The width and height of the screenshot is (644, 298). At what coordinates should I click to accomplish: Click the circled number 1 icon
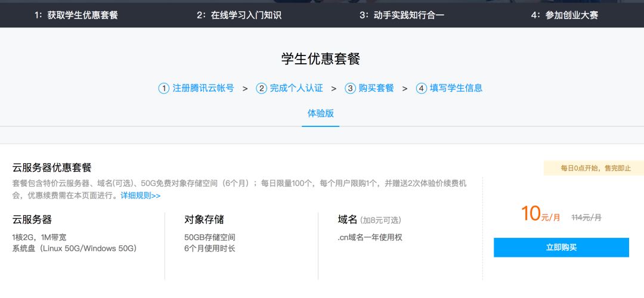(164, 88)
